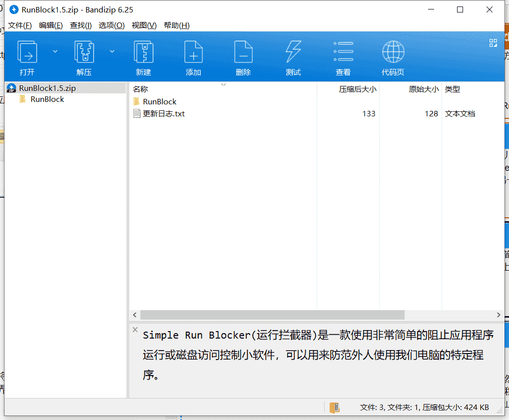
Task: Open the 文件(F) menu
Action: tap(20, 25)
